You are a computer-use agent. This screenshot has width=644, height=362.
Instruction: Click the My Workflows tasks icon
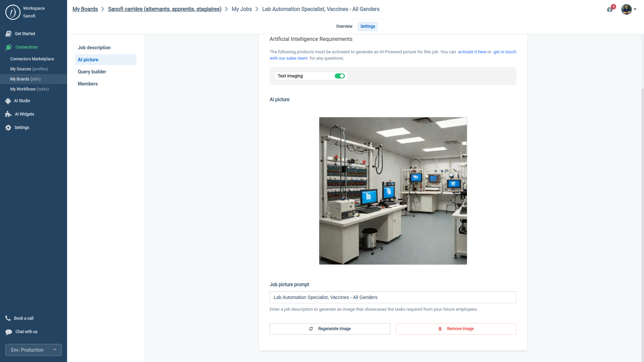pos(30,89)
